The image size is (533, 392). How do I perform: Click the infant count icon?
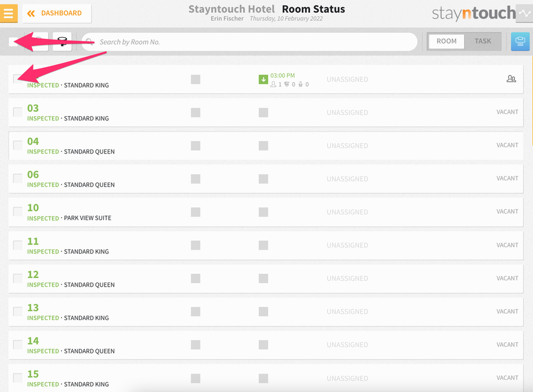pyautogui.click(x=301, y=84)
